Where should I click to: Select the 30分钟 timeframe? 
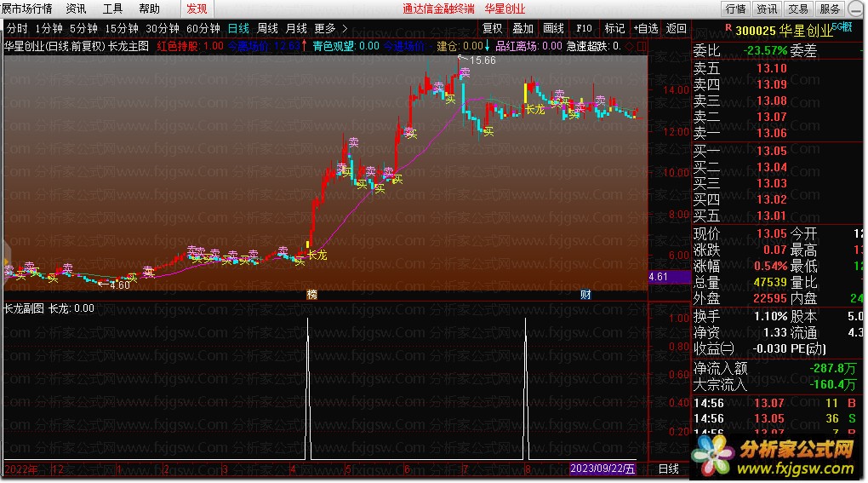(163, 28)
